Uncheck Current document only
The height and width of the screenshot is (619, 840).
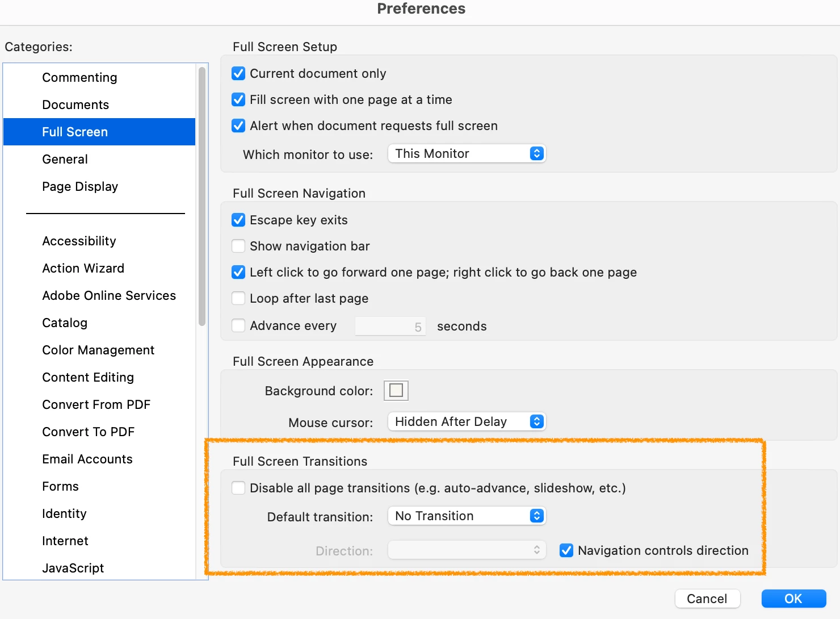(x=238, y=73)
